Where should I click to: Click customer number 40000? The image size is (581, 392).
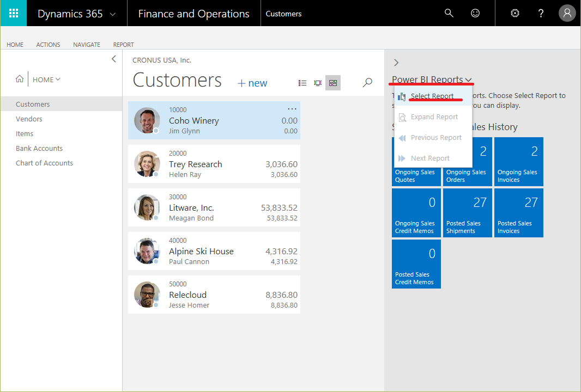(x=178, y=241)
